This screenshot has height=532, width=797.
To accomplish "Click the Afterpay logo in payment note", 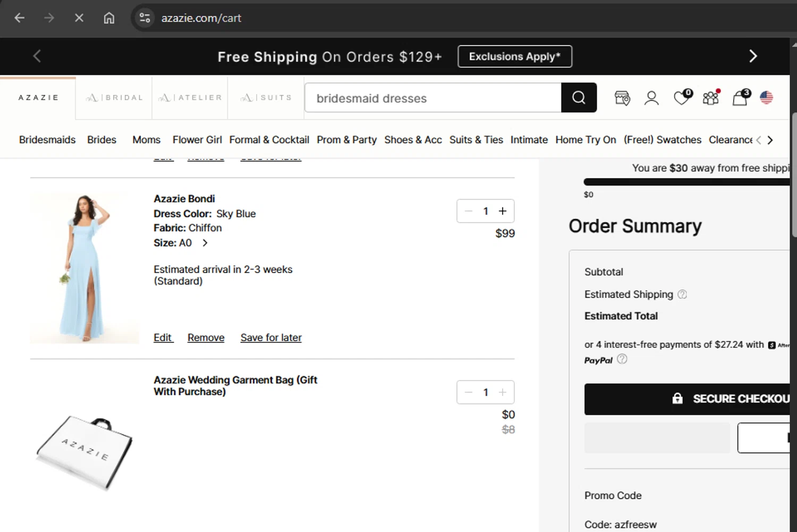I will click(778, 345).
